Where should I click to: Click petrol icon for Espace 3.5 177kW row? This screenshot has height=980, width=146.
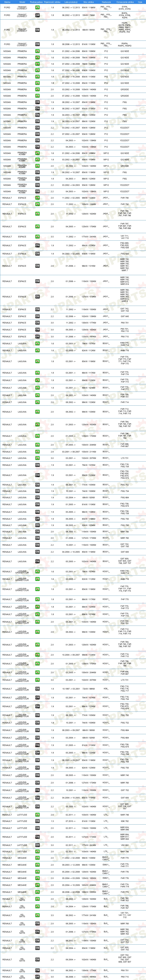point(37,237)
